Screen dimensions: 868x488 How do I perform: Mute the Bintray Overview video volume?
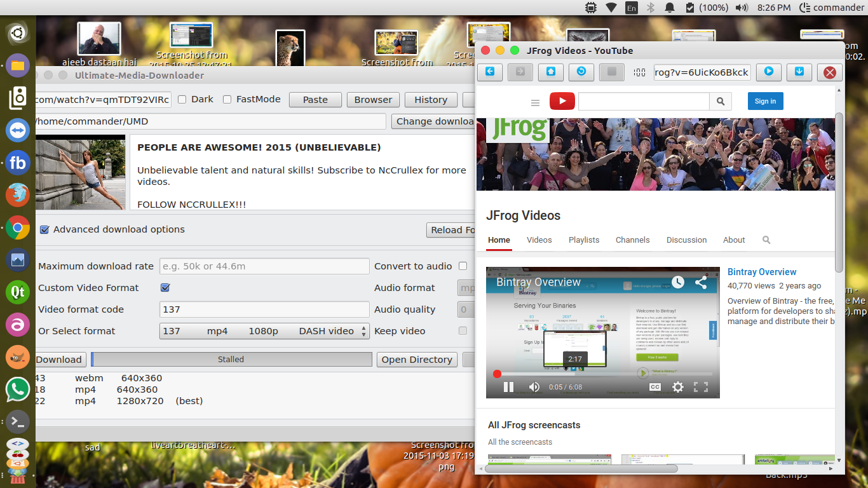click(x=534, y=387)
